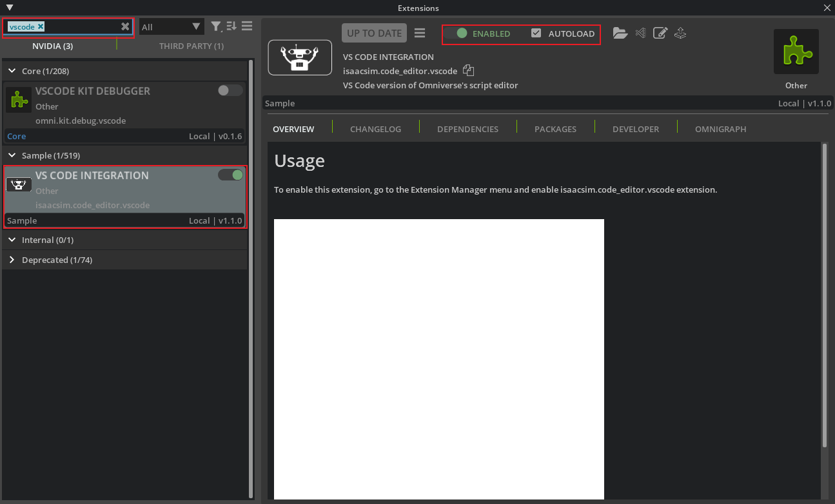Open the Extensions window dropdown triangle menu
The height and width of the screenshot is (504, 835).
(9, 8)
